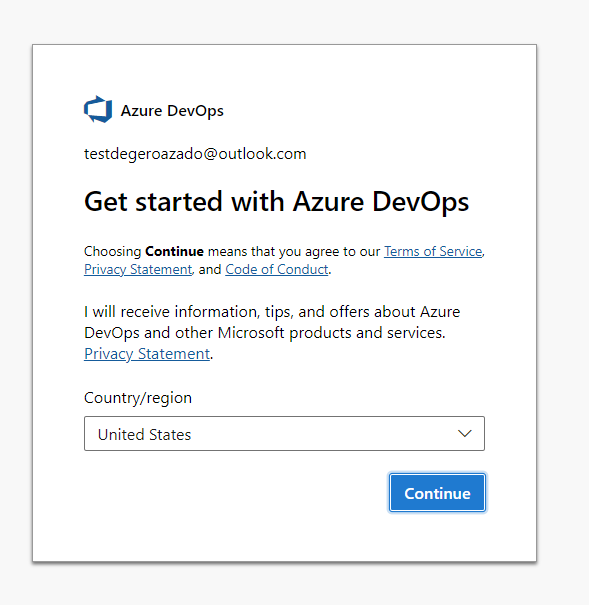Click the Get started with Azure DevOps heading

[277, 202]
